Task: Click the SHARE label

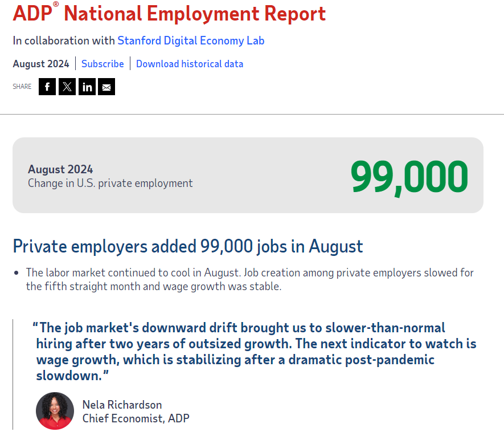Action: pos(22,87)
